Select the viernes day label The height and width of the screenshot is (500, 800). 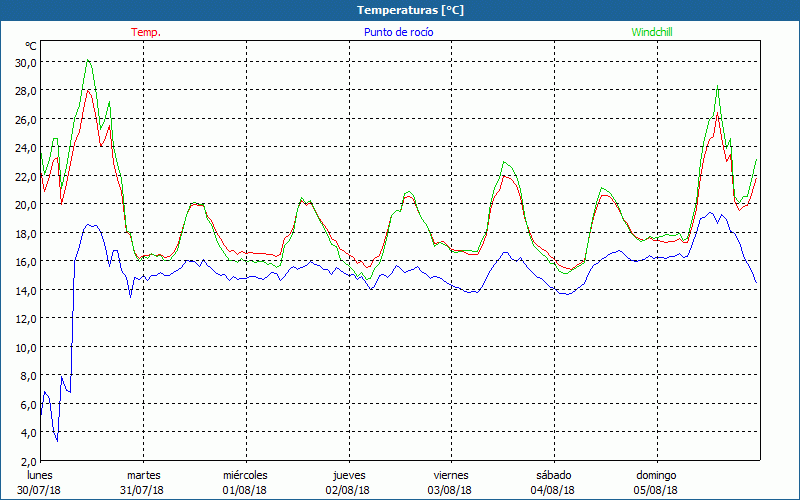coord(451,475)
